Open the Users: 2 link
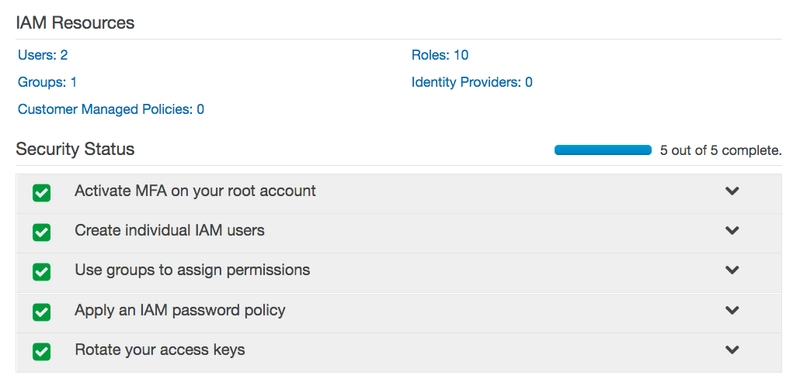Image resolution: width=800 pixels, height=389 pixels. click(x=43, y=55)
